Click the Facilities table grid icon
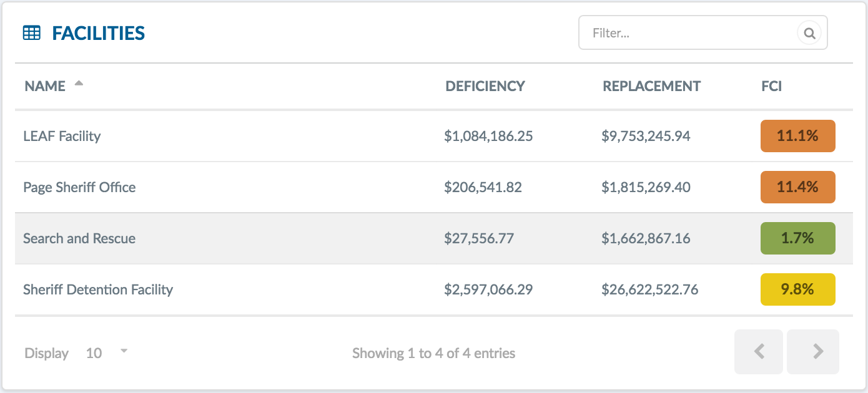Image resolution: width=868 pixels, height=393 pixels. (x=31, y=33)
